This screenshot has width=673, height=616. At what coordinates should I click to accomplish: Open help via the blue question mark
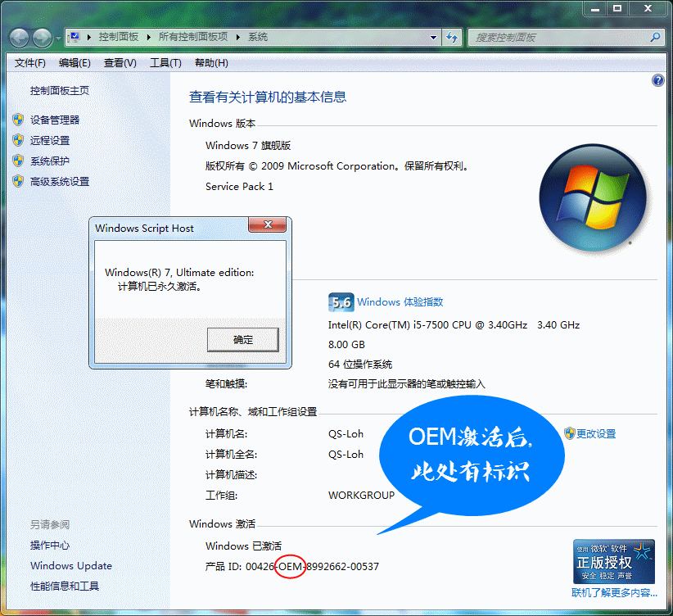pos(657,79)
